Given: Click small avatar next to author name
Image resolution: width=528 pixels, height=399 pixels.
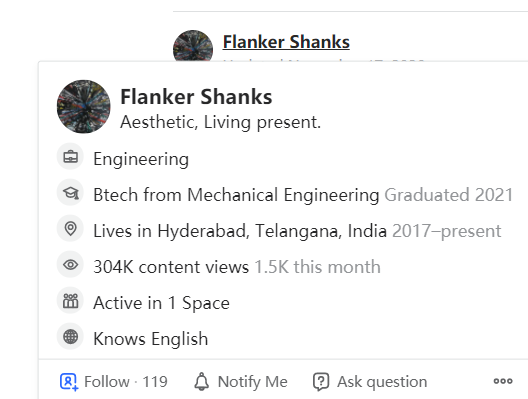Looking at the screenshot, I should point(193,46).
